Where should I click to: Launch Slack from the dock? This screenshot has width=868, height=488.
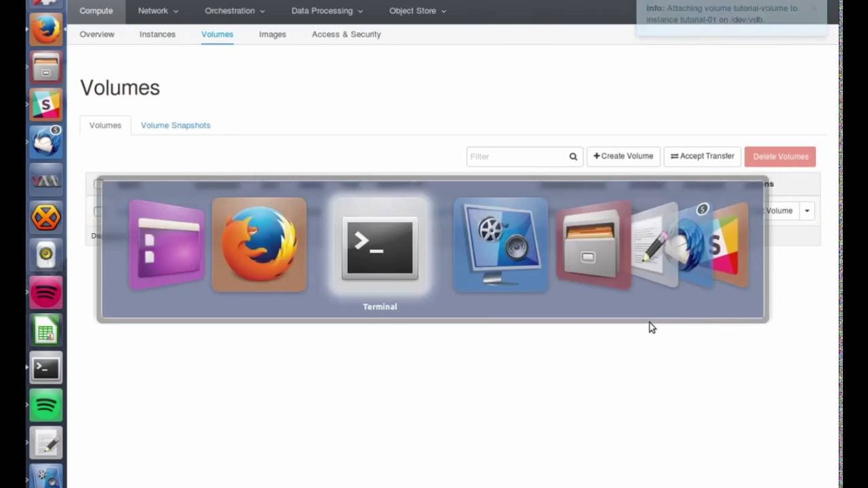click(46, 104)
